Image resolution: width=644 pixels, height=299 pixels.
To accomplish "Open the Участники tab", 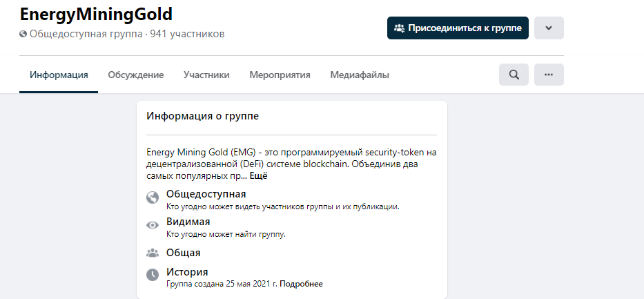I will pos(206,75).
